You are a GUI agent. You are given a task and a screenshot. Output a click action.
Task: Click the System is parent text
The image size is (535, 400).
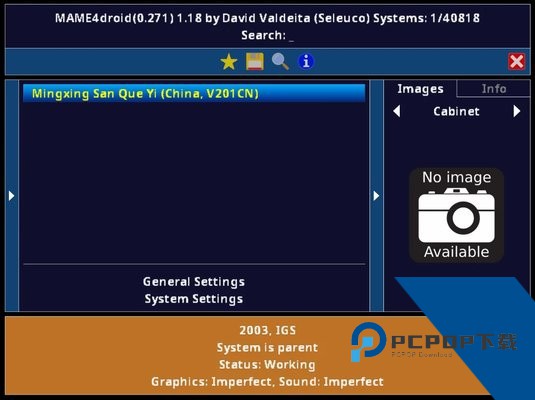pyautogui.click(x=268, y=347)
